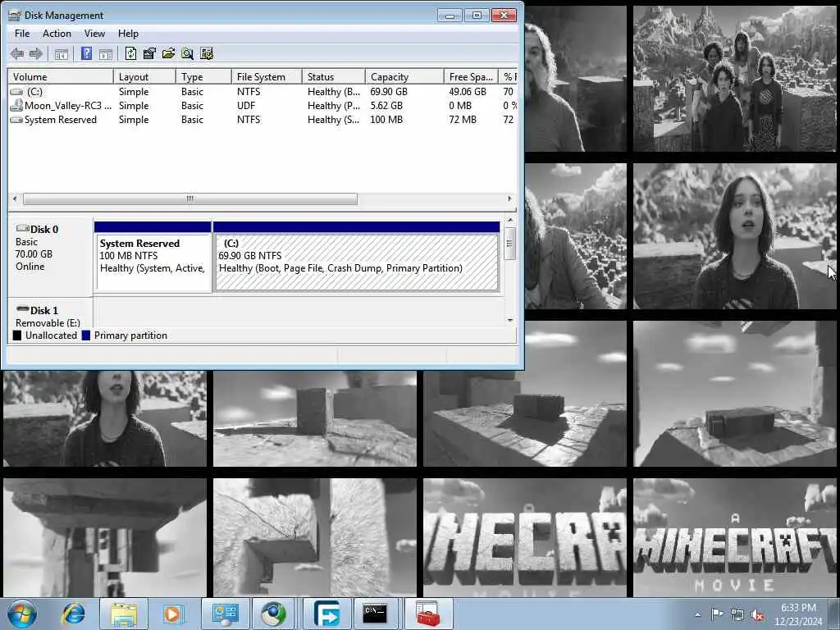Click the 5.62 GB capacity cell
840x630 pixels.
(386, 106)
